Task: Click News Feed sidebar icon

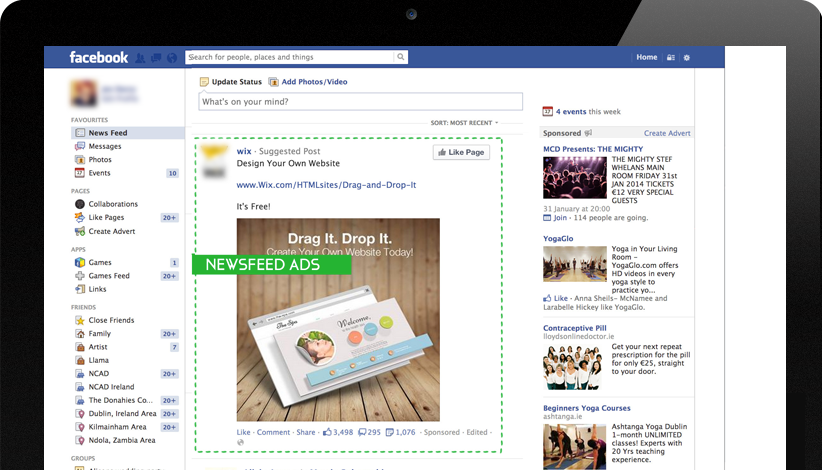Action: 80,133
